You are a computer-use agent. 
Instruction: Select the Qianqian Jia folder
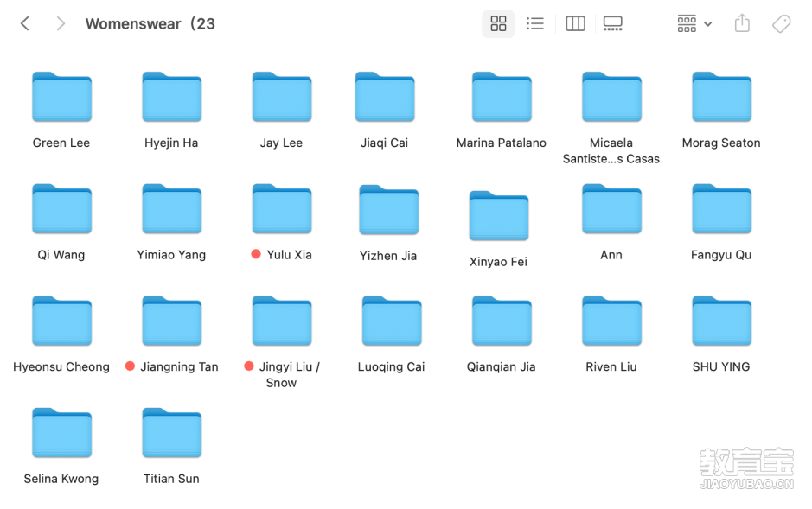coord(502,321)
